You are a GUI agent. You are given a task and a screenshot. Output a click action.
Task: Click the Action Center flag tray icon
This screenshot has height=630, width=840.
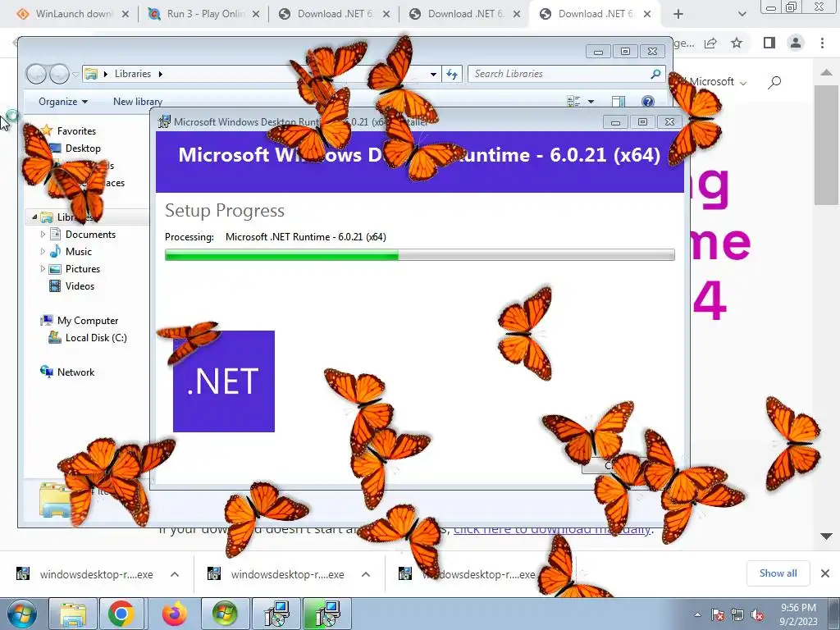718,614
